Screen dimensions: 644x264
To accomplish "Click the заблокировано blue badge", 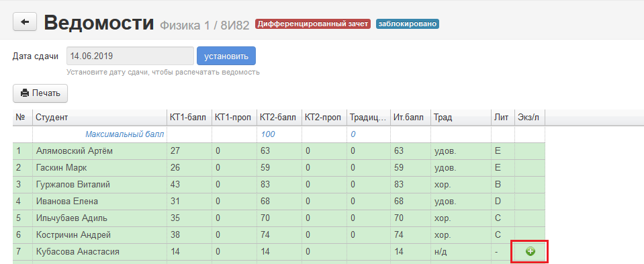I will [x=408, y=24].
